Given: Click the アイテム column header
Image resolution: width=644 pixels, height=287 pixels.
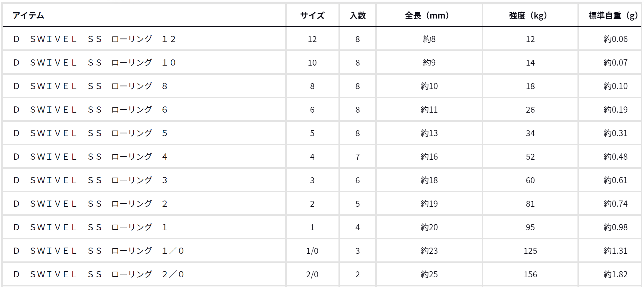Looking at the screenshot, I should (x=29, y=16).
